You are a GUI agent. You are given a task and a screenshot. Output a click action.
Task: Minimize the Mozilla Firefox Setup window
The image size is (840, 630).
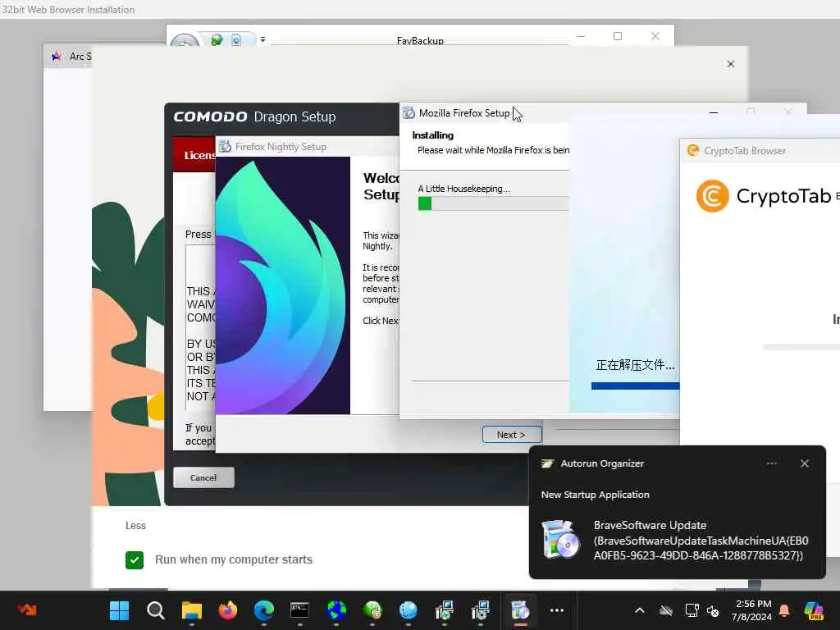[713, 113]
